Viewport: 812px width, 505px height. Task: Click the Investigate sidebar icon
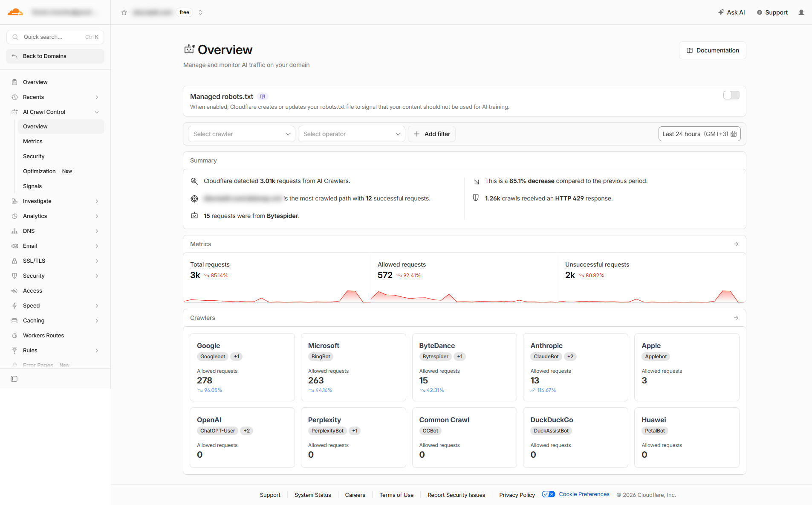pos(14,201)
